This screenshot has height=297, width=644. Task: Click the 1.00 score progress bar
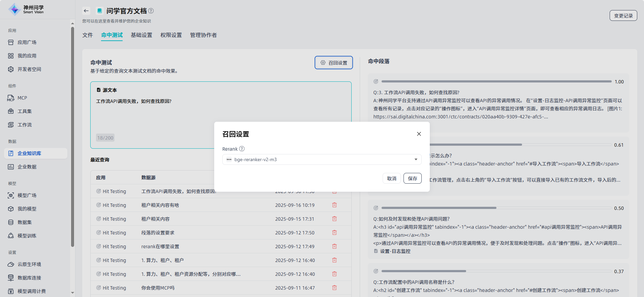pyautogui.click(x=496, y=81)
